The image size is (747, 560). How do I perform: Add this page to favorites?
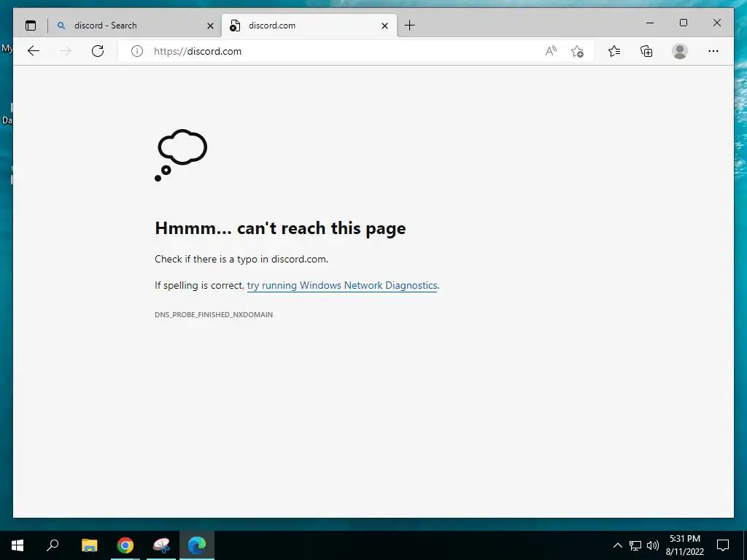(x=578, y=51)
